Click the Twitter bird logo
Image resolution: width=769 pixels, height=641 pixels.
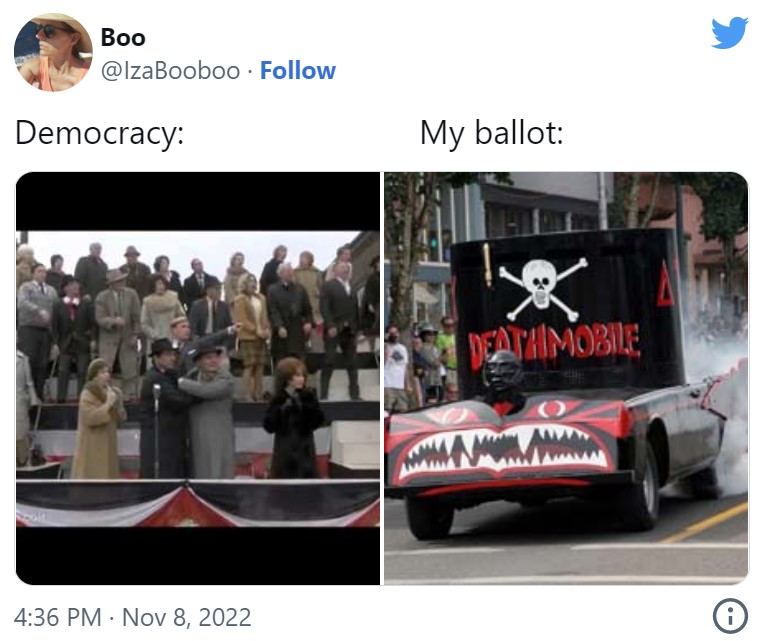[729, 32]
